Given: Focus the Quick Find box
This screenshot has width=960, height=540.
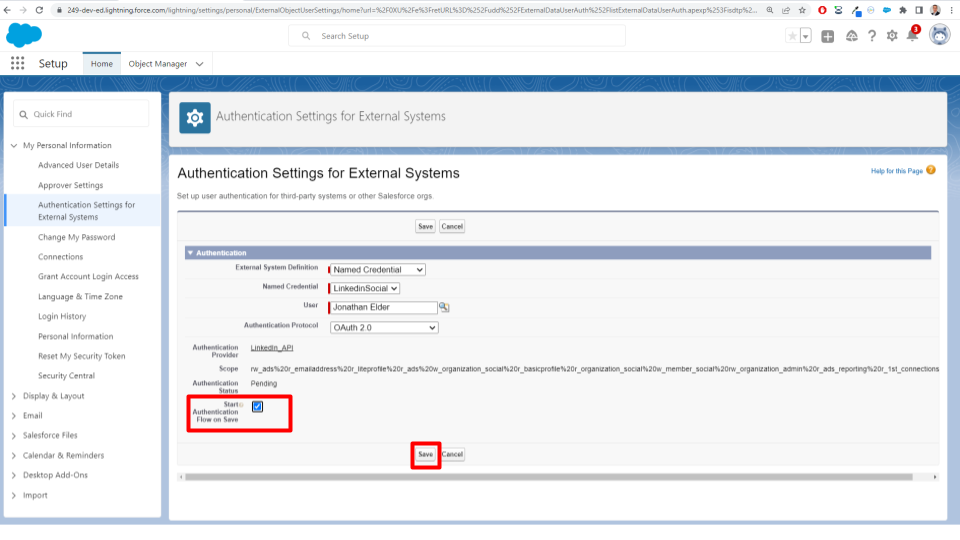Looking at the screenshot, I should (81, 114).
